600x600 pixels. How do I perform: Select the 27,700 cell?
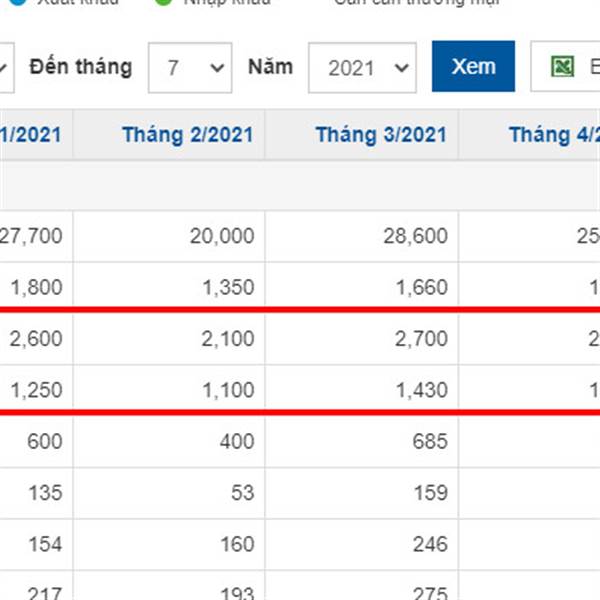click(36, 236)
